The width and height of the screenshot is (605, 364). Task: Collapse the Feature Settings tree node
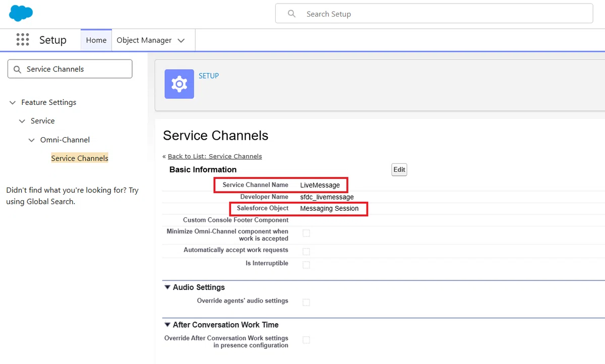pyautogui.click(x=13, y=102)
